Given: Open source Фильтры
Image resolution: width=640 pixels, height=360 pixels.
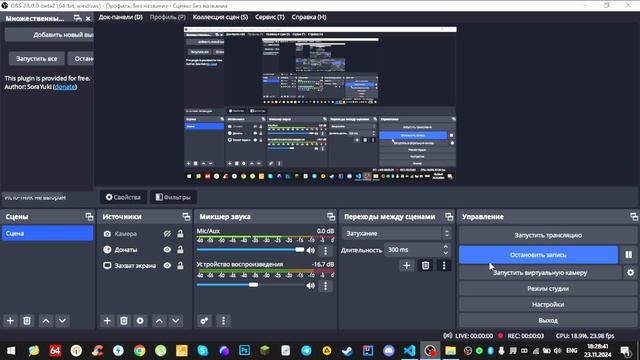Looking at the screenshot, I should click(x=173, y=197).
